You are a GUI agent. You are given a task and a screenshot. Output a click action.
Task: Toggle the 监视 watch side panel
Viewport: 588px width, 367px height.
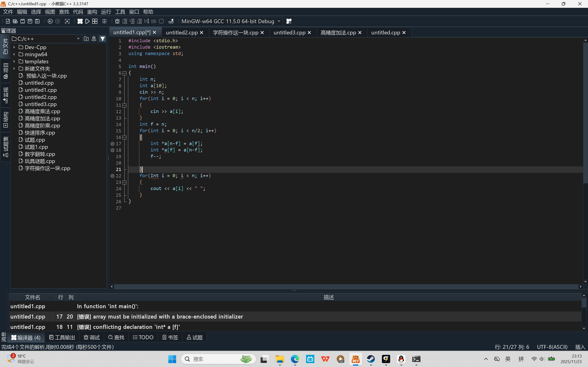click(x=5, y=95)
